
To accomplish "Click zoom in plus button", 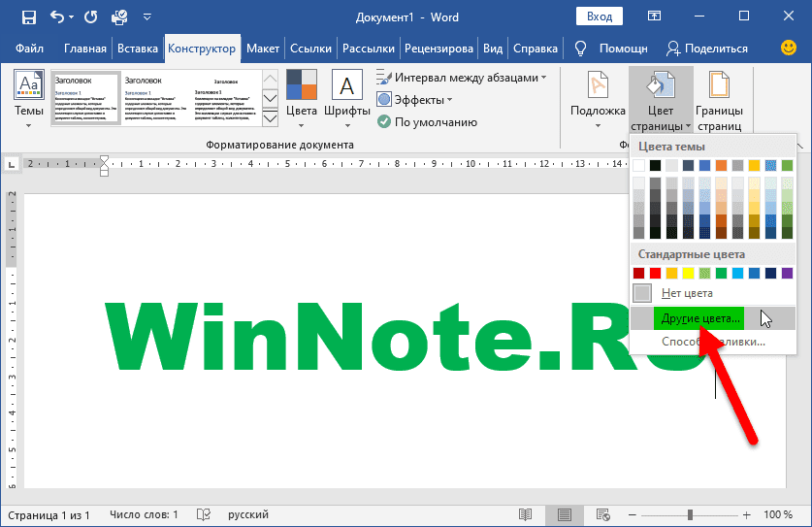I will tap(746, 514).
